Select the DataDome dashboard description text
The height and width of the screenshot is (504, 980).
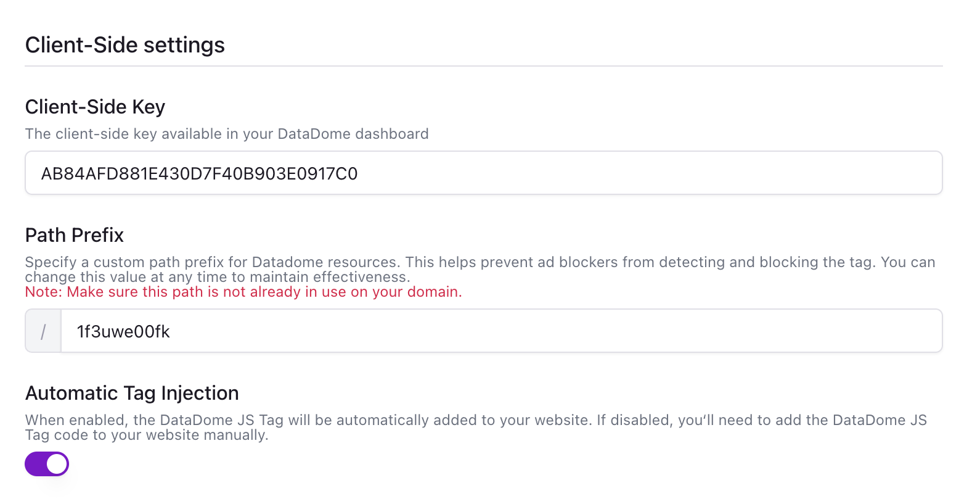coord(226,133)
